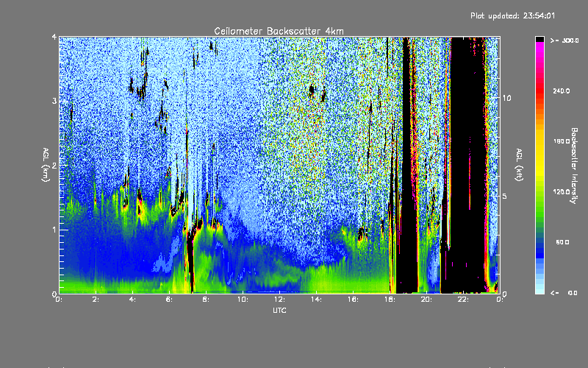Click the 2 tick on the km axis
This screenshot has height=368, width=588.
pyautogui.click(x=54, y=166)
